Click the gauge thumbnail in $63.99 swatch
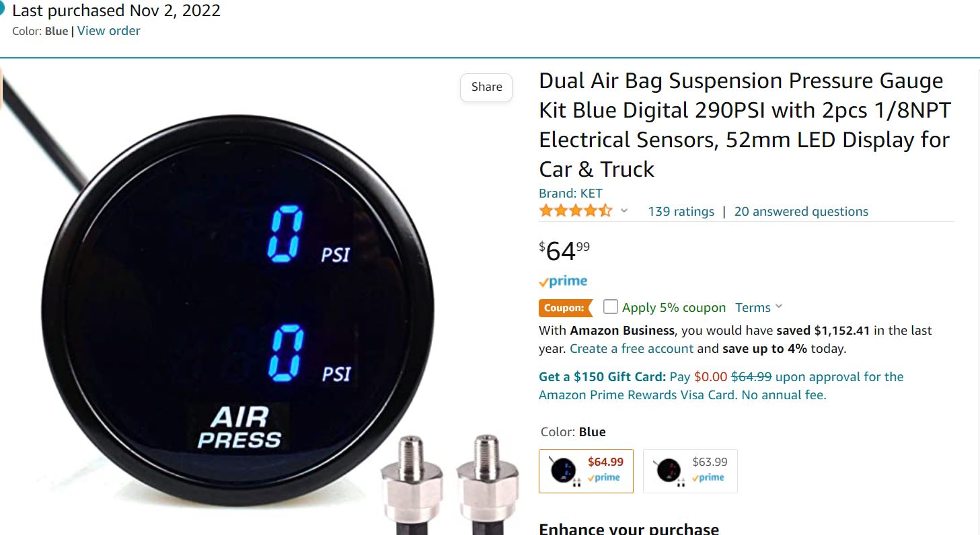Image resolution: width=980 pixels, height=535 pixels. tap(668, 470)
